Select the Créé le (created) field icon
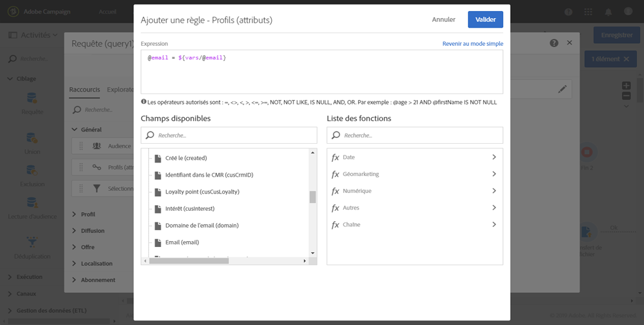 pyautogui.click(x=157, y=158)
